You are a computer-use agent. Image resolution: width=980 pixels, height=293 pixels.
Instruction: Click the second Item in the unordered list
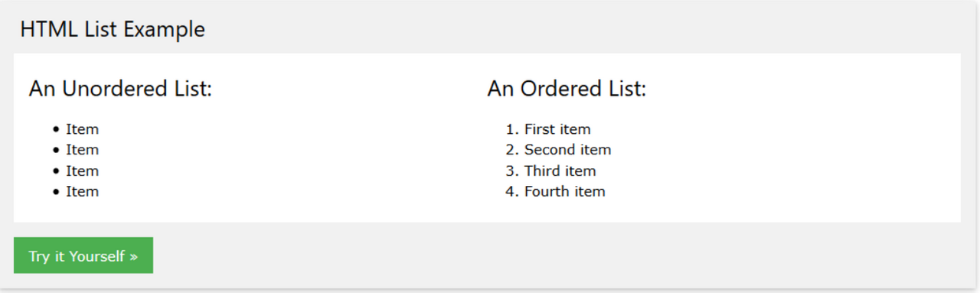[x=82, y=150]
